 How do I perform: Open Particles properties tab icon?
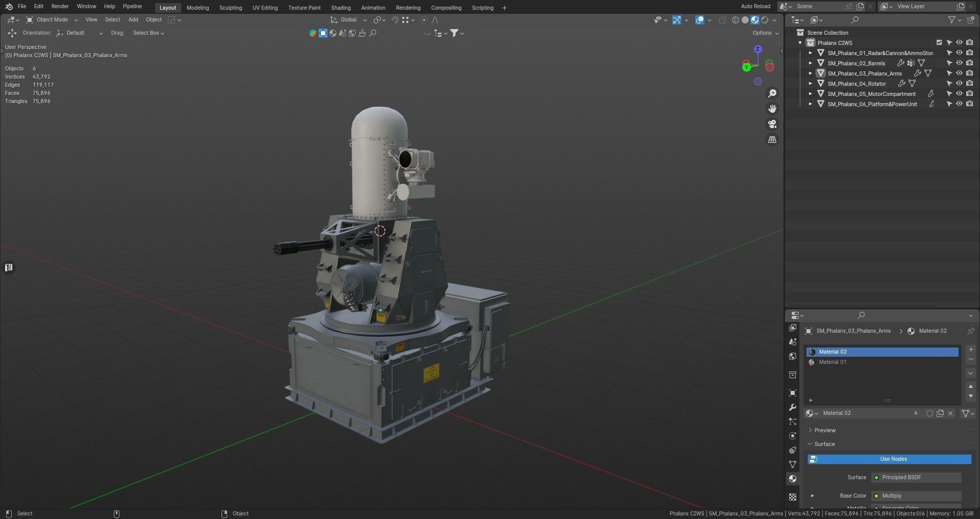(x=793, y=422)
